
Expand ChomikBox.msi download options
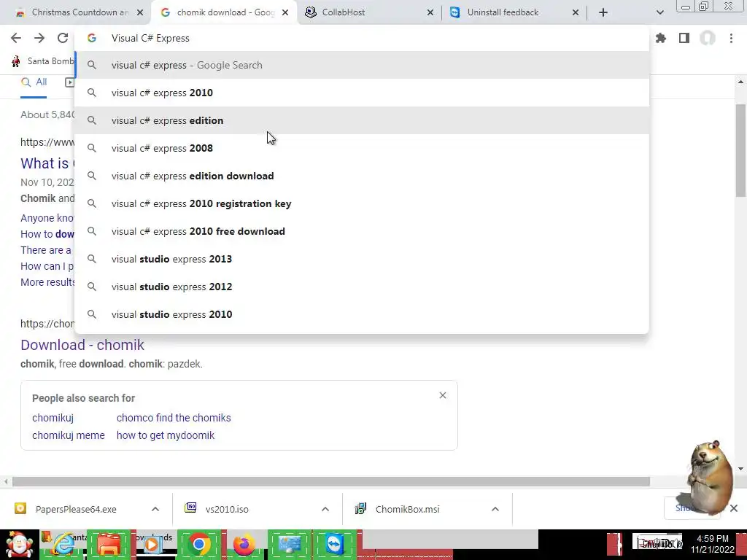click(495, 509)
